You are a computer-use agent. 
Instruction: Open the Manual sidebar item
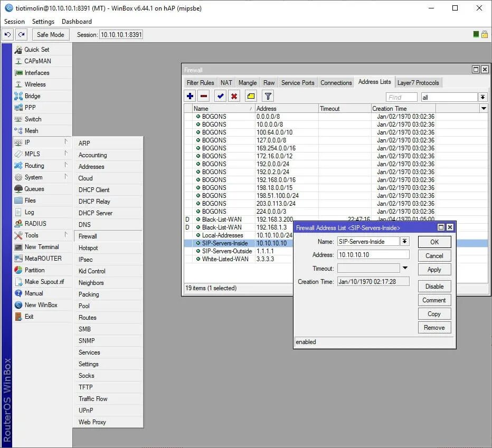pos(42,293)
